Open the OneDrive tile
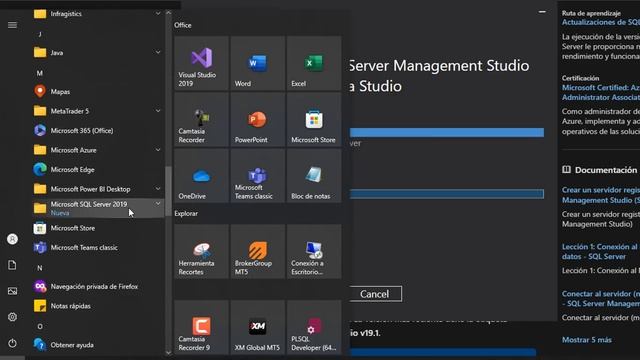 point(201,176)
